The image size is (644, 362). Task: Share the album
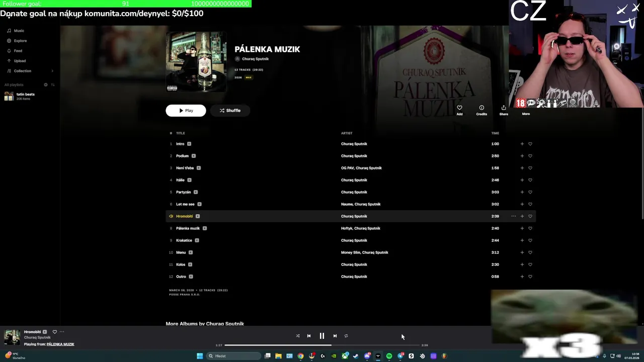[x=504, y=110]
